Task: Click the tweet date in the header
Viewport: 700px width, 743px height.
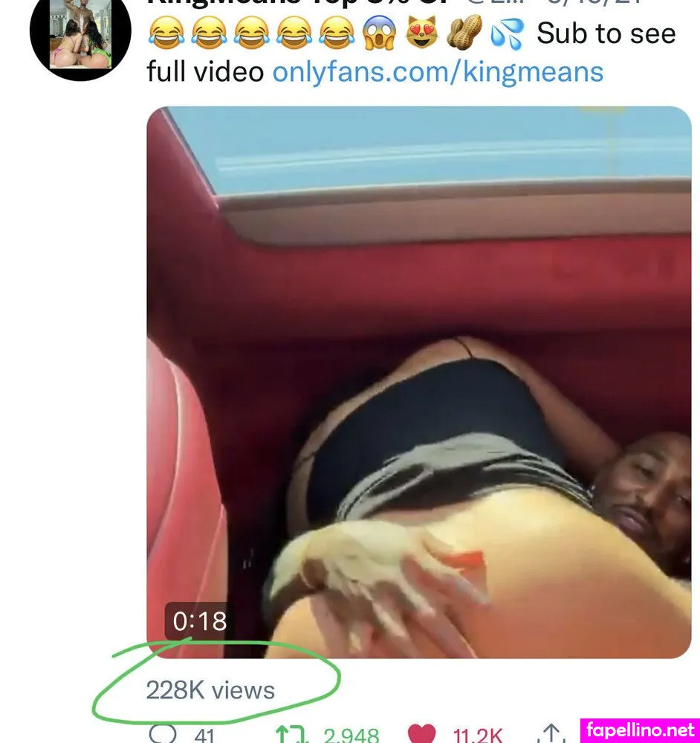Action: pos(594,2)
